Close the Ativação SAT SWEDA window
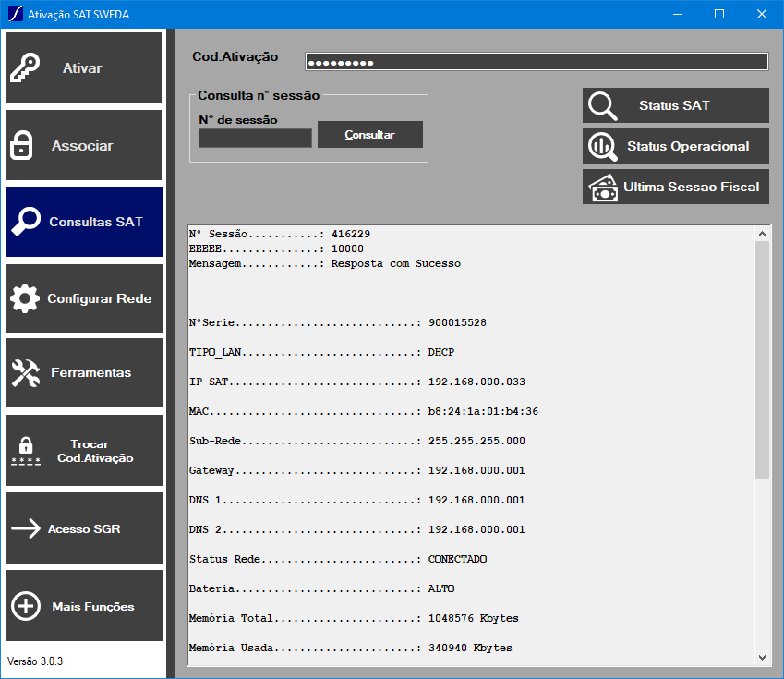 point(762,14)
